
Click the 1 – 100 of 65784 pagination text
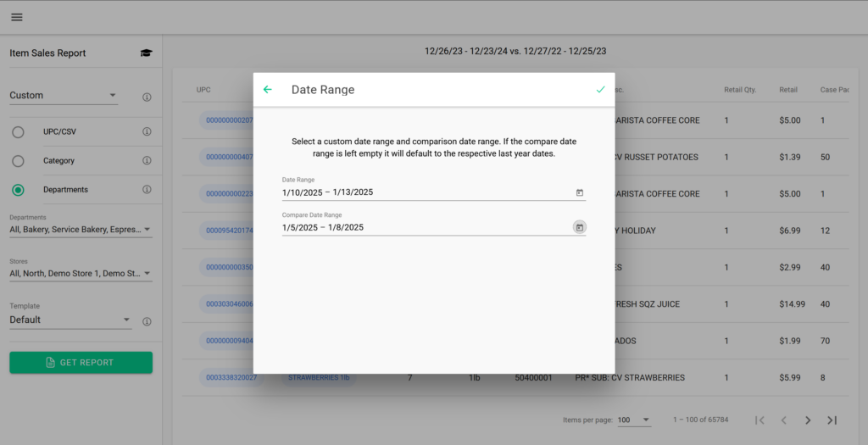[701, 420]
